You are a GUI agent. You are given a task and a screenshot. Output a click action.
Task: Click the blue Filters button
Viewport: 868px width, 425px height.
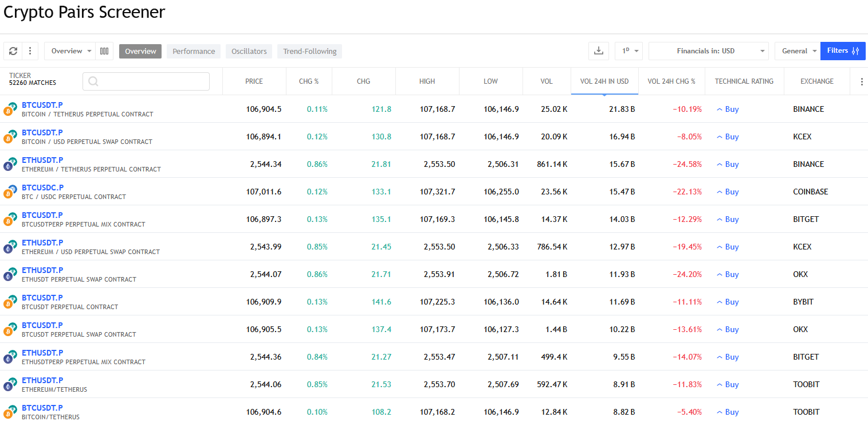[843, 51]
